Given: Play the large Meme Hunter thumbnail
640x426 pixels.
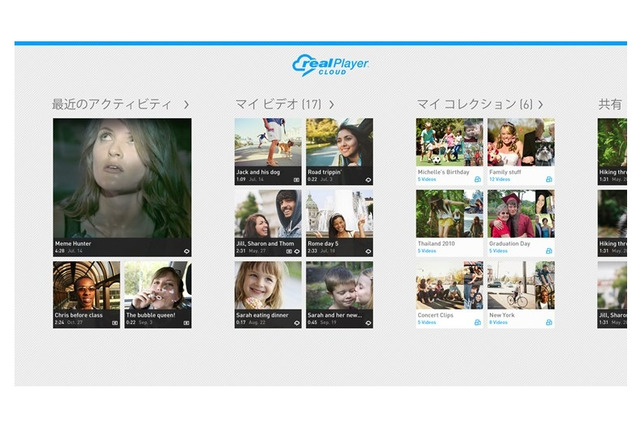Looking at the screenshot, I should [x=122, y=178].
